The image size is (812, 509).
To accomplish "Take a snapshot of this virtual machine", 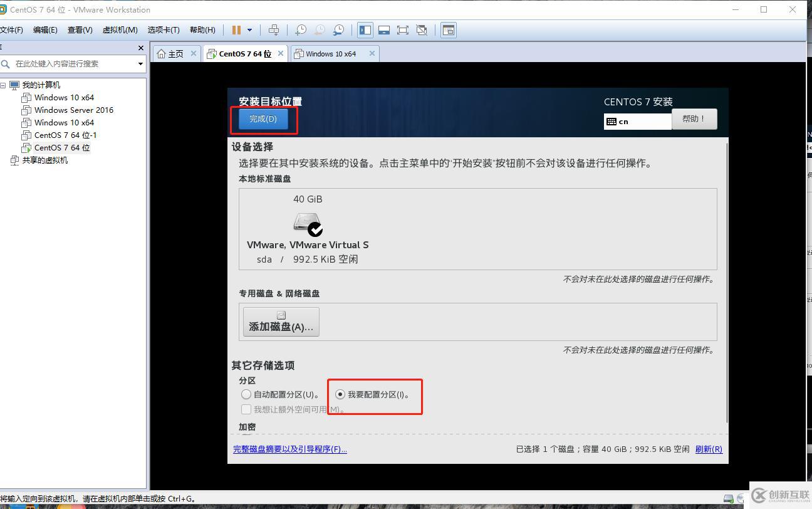I will coord(301,30).
